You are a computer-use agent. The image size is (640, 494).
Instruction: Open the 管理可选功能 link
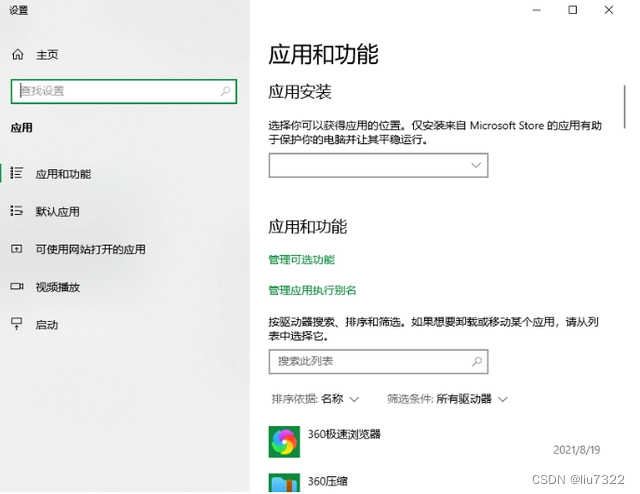302,260
